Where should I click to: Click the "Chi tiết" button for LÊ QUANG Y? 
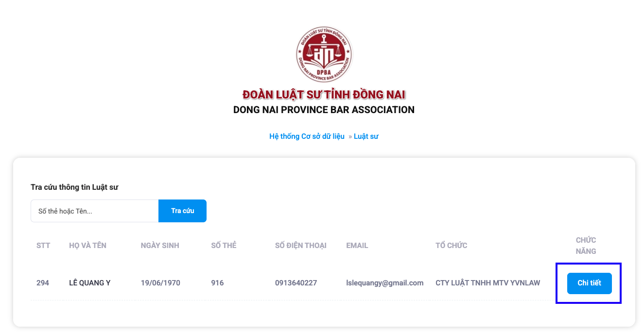pos(589,283)
